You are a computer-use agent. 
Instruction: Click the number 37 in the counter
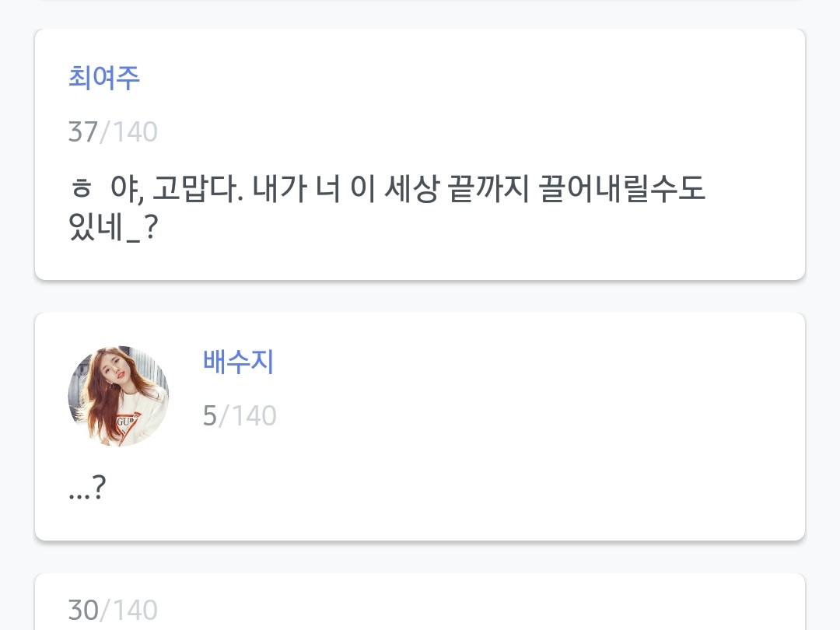(x=82, y=132)
